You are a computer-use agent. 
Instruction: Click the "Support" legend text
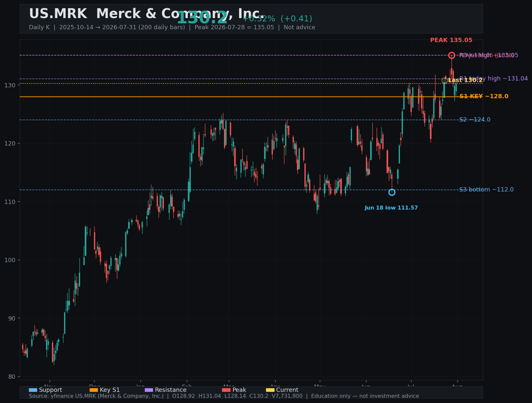click(51, 390)
